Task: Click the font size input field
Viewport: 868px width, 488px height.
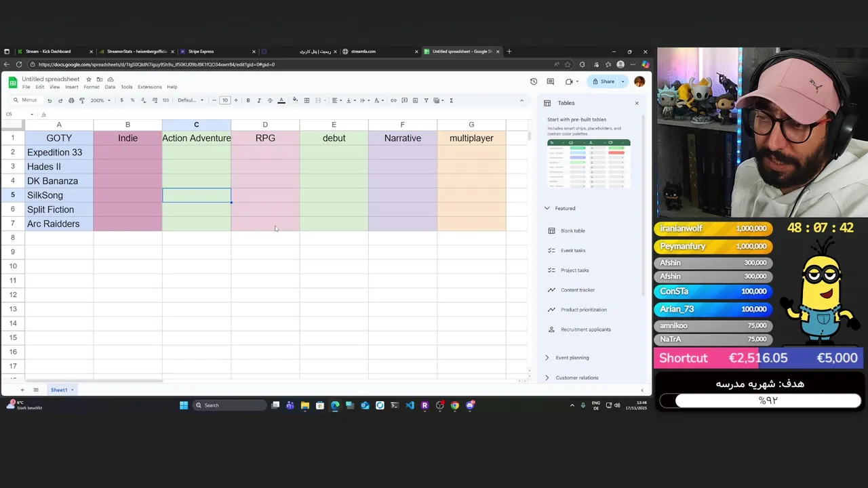Action: [x=225, y=100]
